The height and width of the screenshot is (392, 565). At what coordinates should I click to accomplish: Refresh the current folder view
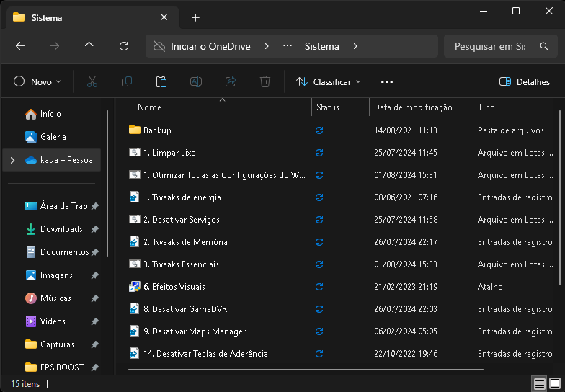[x=124, y=46]
